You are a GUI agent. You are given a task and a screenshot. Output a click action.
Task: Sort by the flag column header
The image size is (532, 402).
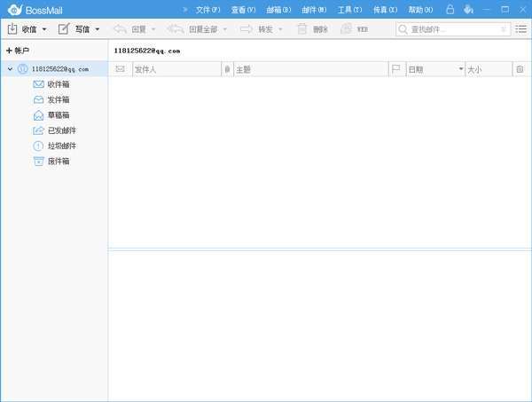point(395,69)
